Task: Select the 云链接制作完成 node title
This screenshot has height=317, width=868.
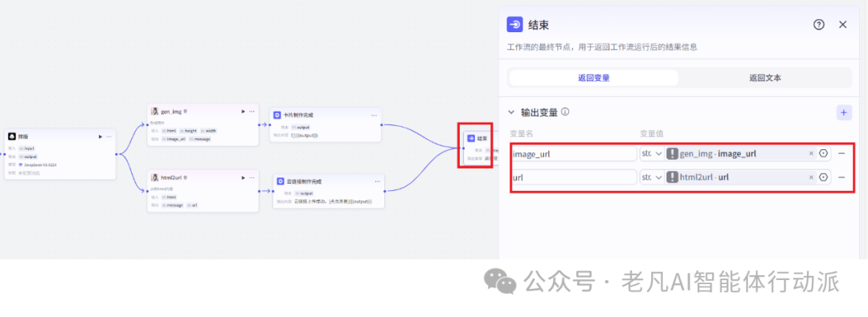Action: point(304,181)
